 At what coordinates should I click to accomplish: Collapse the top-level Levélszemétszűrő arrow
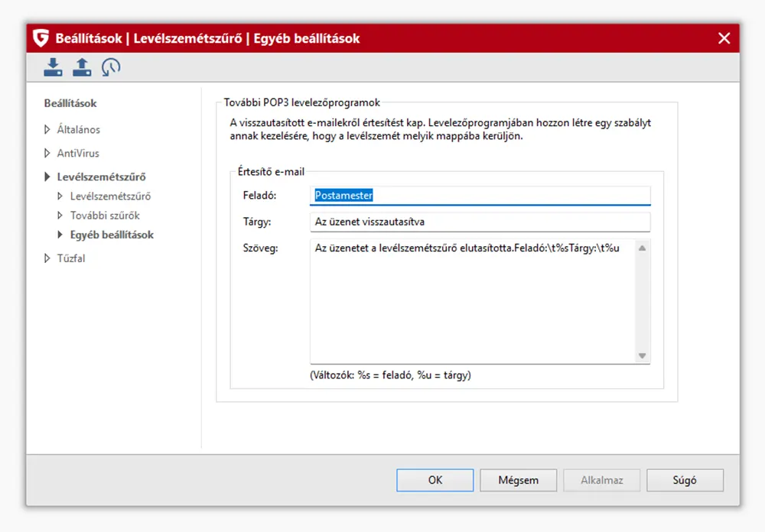pyautogui.click(x=47, y=177)
